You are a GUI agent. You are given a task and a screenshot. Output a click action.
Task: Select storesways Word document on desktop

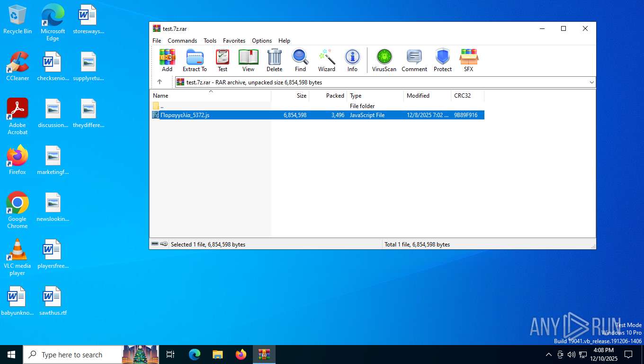88,19
